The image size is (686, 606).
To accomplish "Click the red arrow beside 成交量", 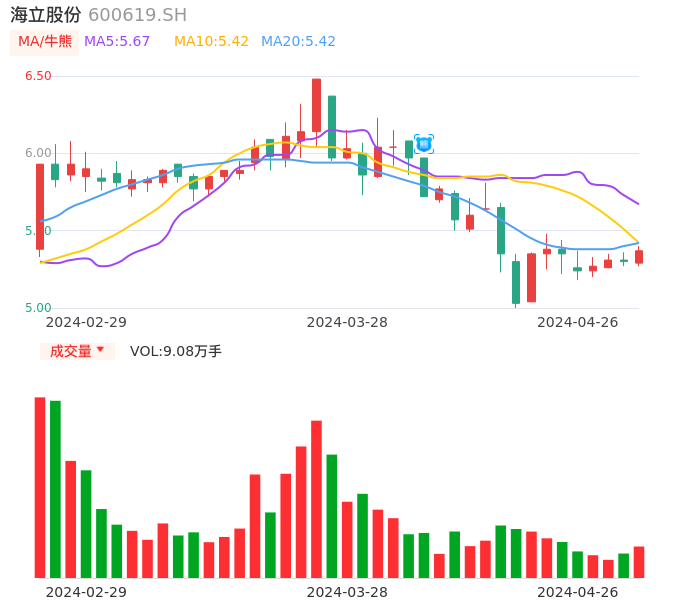I will tap(100, 350).
